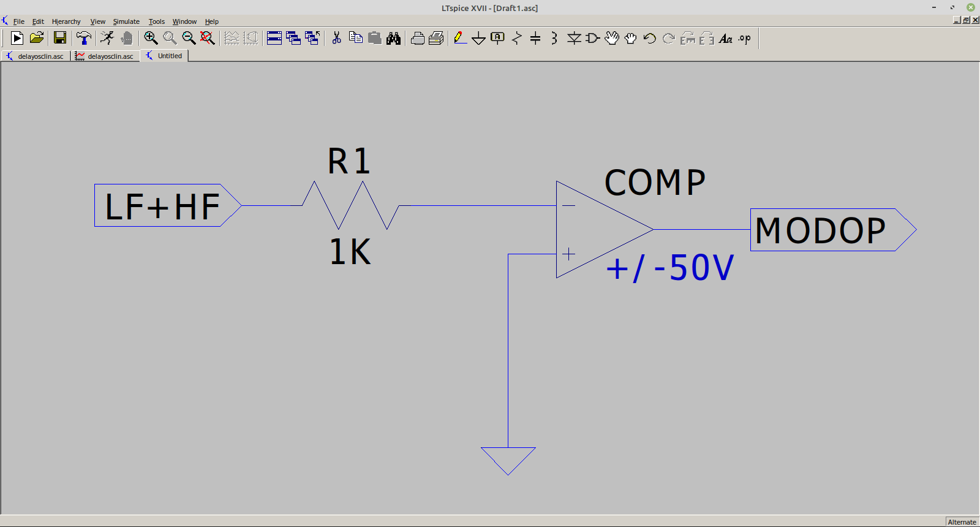This screenshot has height=527, width=980.
Task: Open the component library gate icon
Action: coord(592,38)
